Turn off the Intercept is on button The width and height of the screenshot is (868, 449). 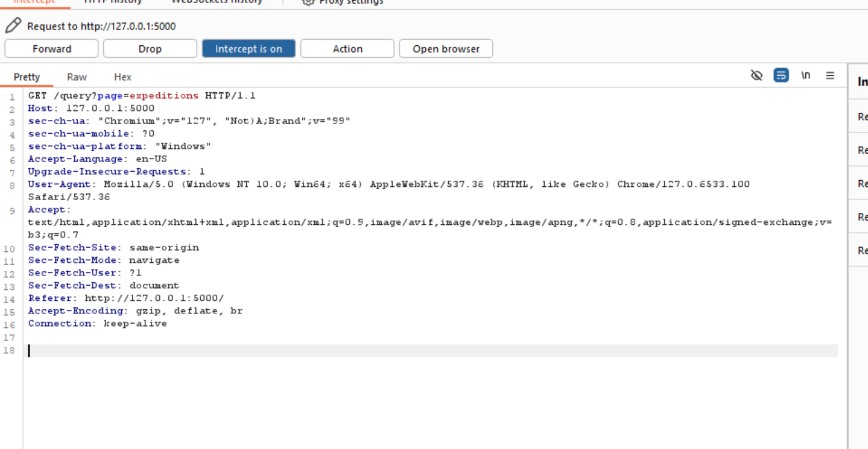(x=249, y=49)
